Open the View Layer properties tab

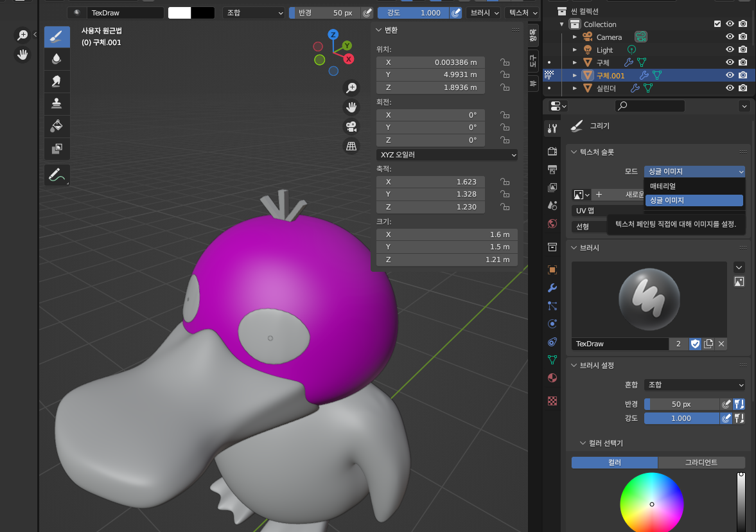(552, 187)
